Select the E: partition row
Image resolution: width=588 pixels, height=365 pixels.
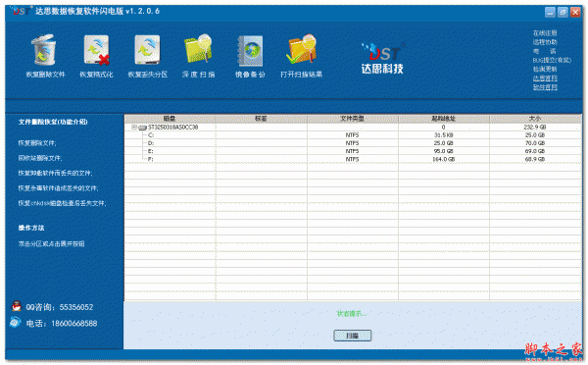tap(353, 151)
